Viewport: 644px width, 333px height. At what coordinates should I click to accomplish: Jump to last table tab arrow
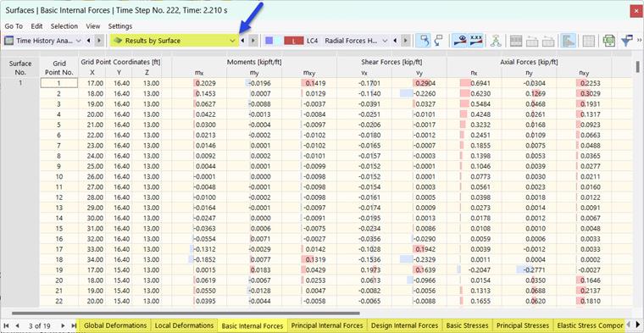click(x=74, y=325)
